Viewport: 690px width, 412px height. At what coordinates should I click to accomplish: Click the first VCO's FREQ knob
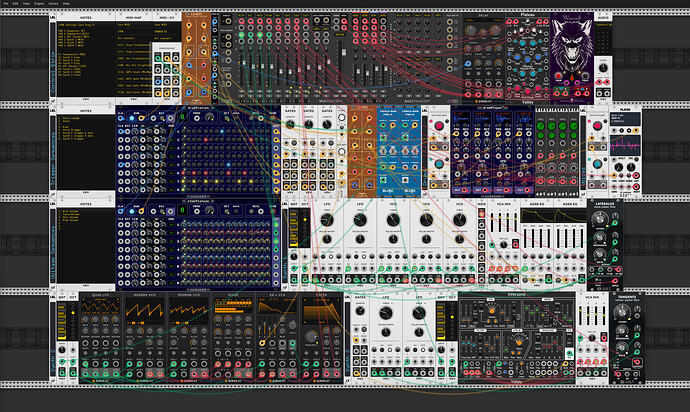tap(393, 220)
